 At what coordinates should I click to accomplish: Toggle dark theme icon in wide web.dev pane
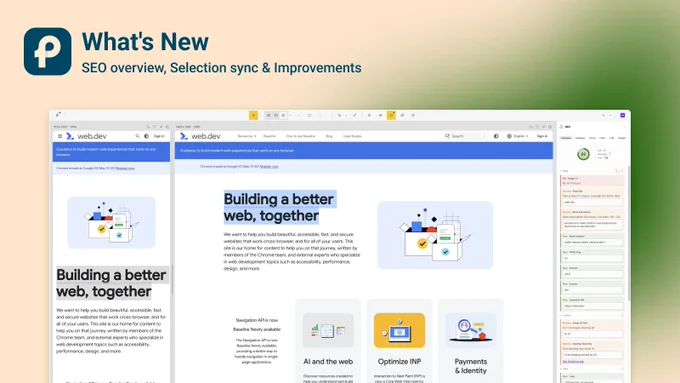[x=496, y=136]
